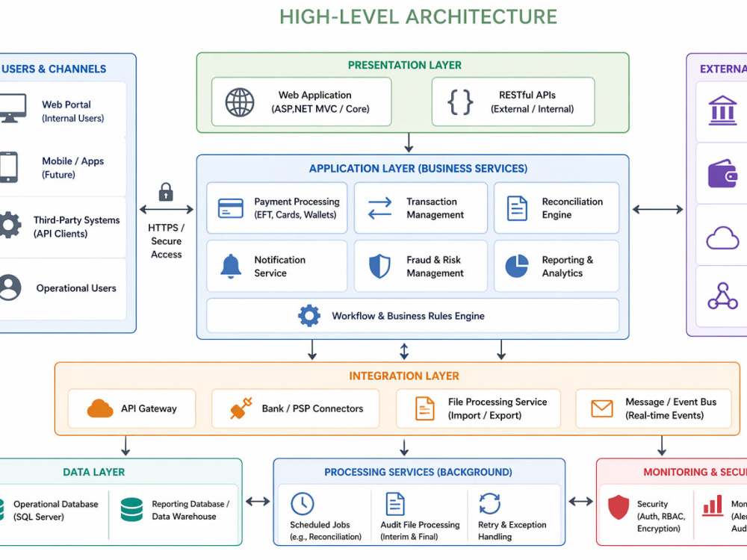The height and width of the screenshot is (560, 747).
Task: Click the 'Operational Users' label
Action: tap(76, 288)
